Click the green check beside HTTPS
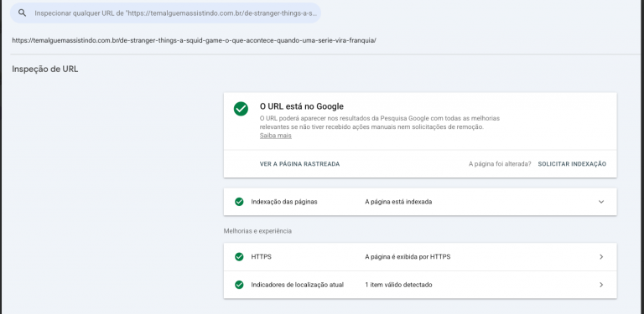This screenshot has width=644, height=314. [239, 257]
